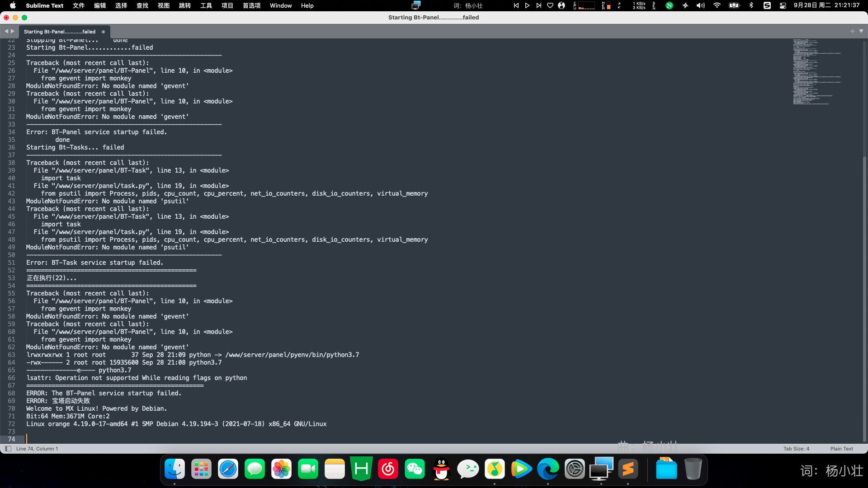This screenshot has height=488, width=868.
Task: Open the tab list dropdown arrow
Action: point(861,31)
